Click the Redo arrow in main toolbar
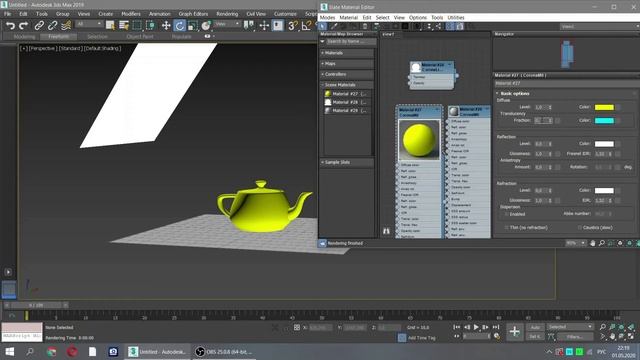This screenshot has width=640, height=360. click(x=24, y=26)
